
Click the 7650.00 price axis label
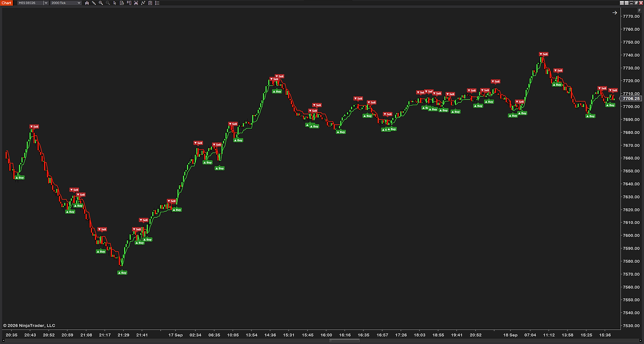632,171
